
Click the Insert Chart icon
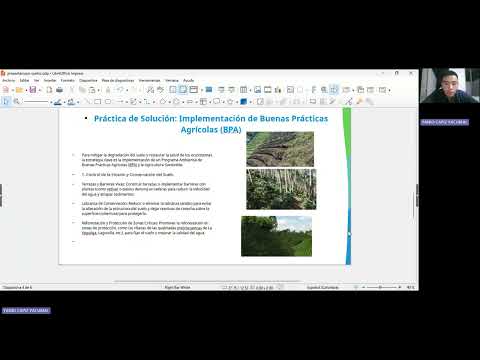[x=278, y=90]
